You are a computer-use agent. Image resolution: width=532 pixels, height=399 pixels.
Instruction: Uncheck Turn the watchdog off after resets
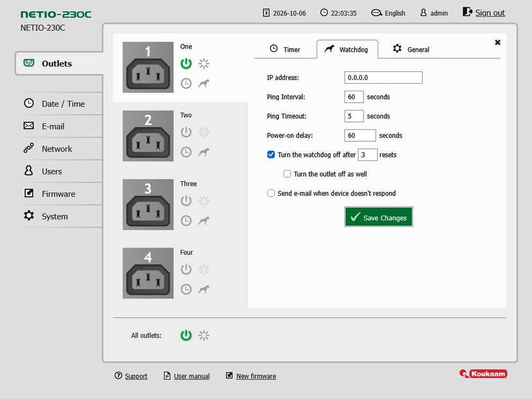[271, 155]
